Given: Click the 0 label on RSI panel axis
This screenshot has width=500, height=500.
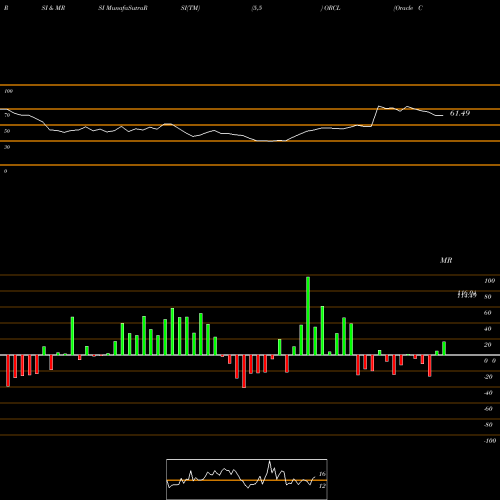Looking at the screenshot, I should 5,171.
